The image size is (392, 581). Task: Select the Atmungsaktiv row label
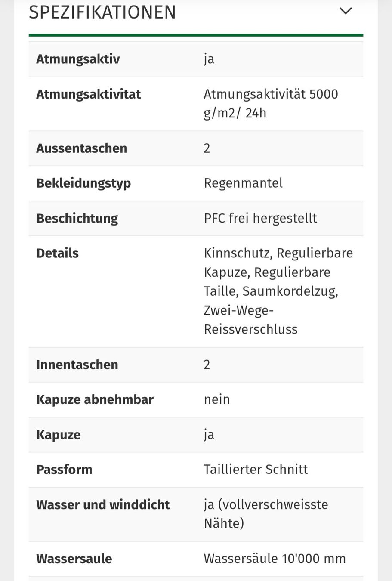[78, 59]
